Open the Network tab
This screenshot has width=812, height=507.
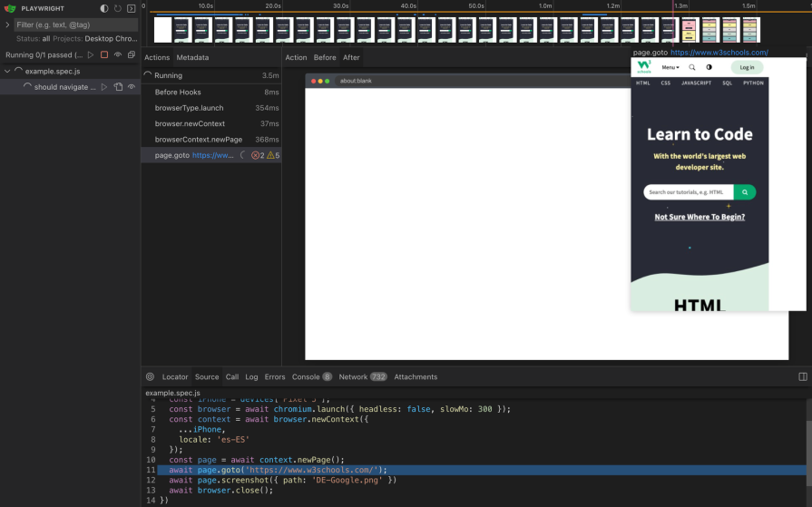pos(353,376)
